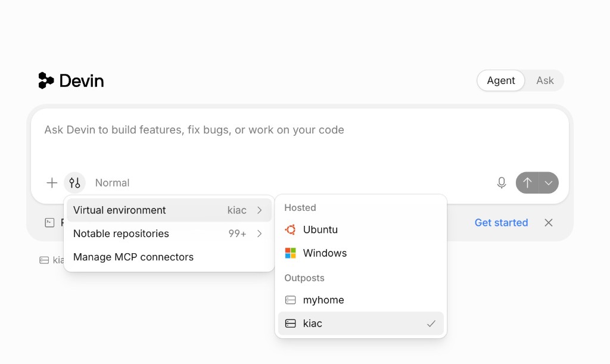Choose the Ubuntu hosted environment
This screenshot has width=610, height=364.
(x=360, y=229)
